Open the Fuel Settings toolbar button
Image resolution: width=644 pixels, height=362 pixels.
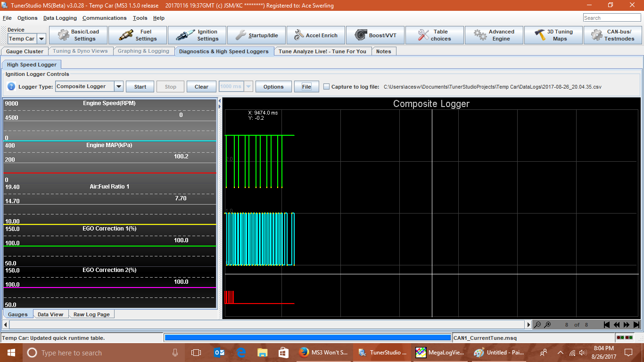point(138,35)
